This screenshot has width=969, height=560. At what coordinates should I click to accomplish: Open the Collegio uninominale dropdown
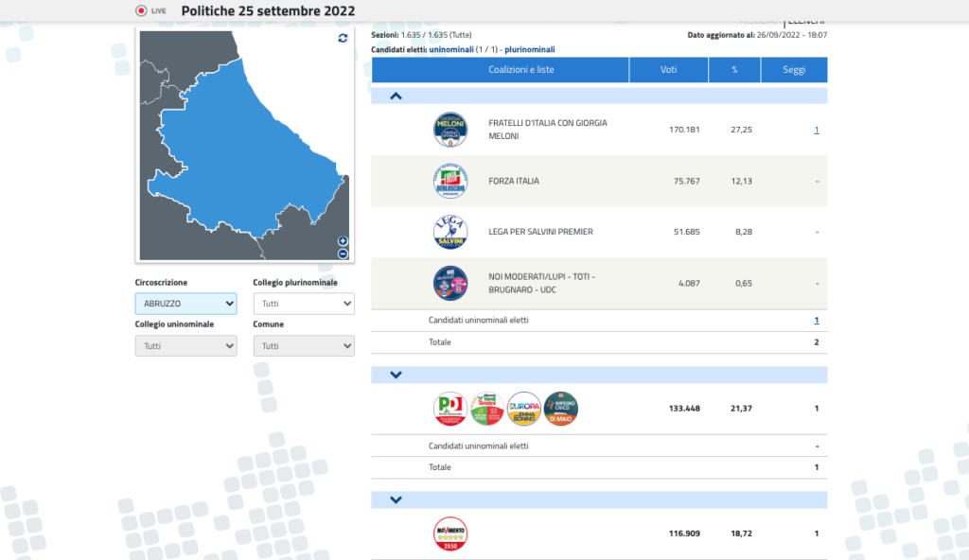[x=186, y=345]
